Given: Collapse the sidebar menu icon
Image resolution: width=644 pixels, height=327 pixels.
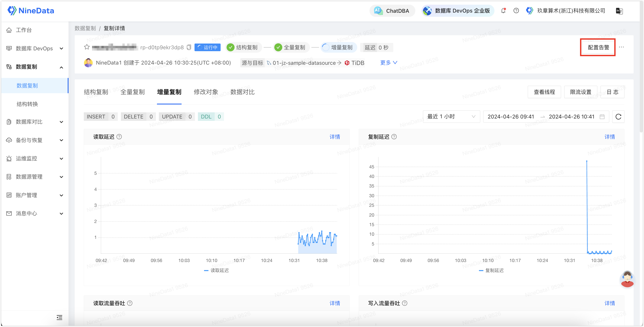Looking at the screenshot, I should click(59, 317).
